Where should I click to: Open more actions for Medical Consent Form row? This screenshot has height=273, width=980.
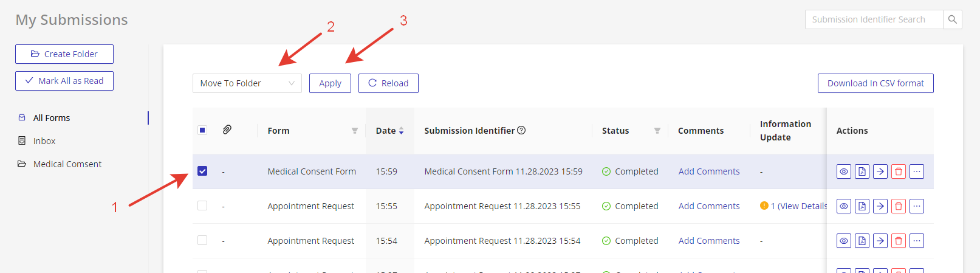[917, 171]
